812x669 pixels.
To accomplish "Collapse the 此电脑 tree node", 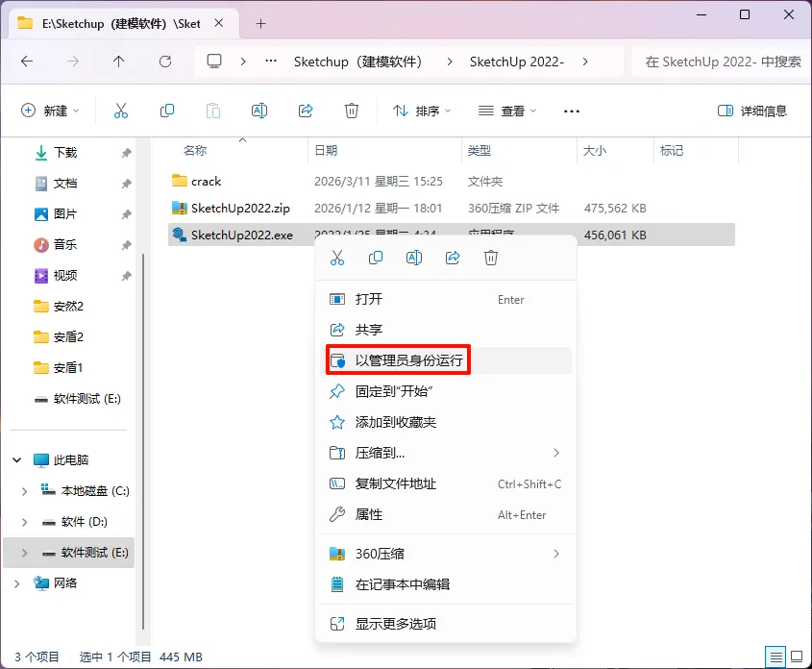I will pos(17,459).
